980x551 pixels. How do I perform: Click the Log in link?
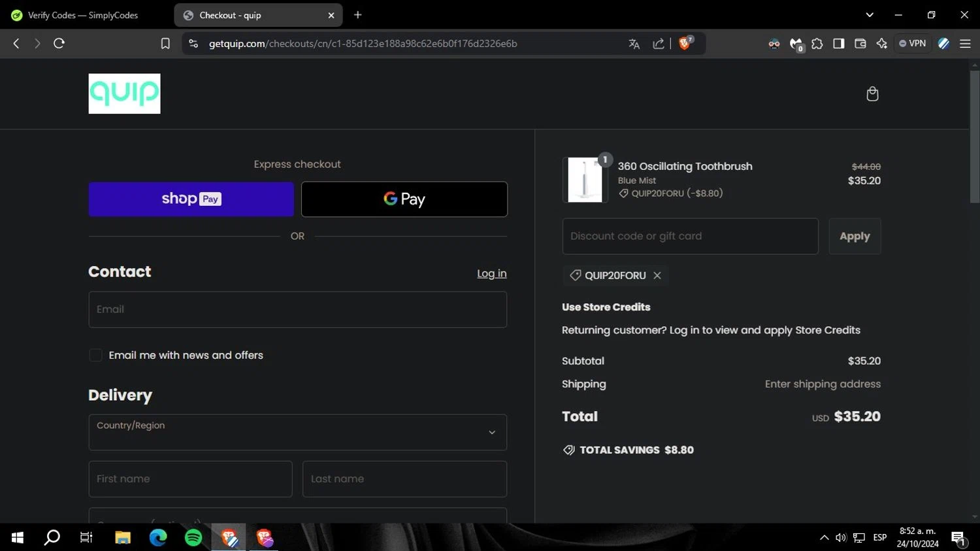point(492,273)
